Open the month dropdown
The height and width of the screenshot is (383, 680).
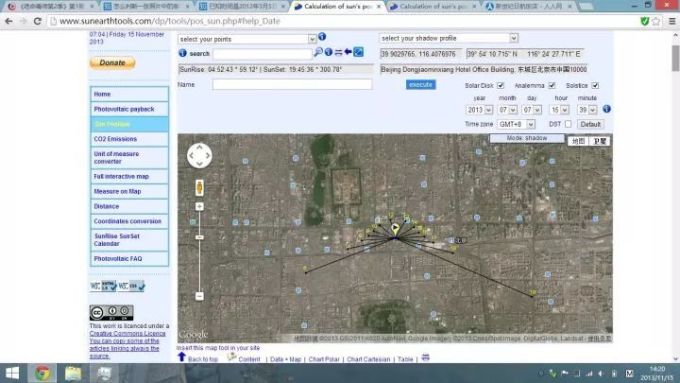[x=507, y=110]
